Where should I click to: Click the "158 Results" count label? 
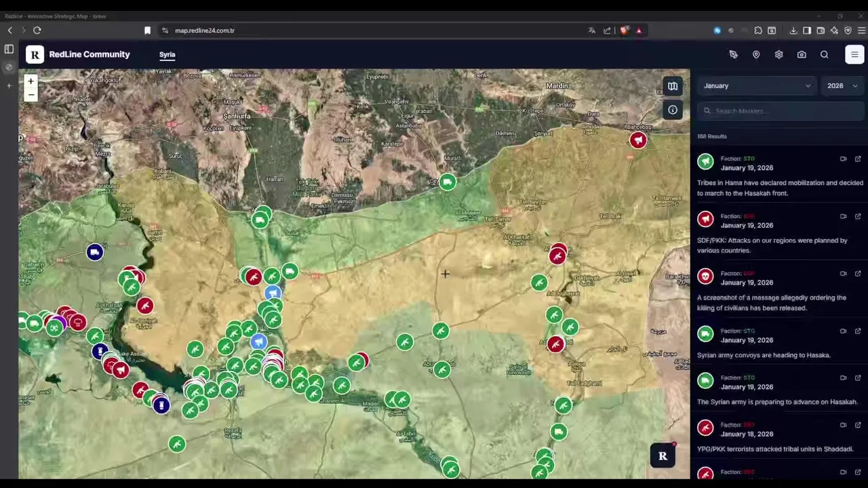pyautogui.click(x=712, y=136)
